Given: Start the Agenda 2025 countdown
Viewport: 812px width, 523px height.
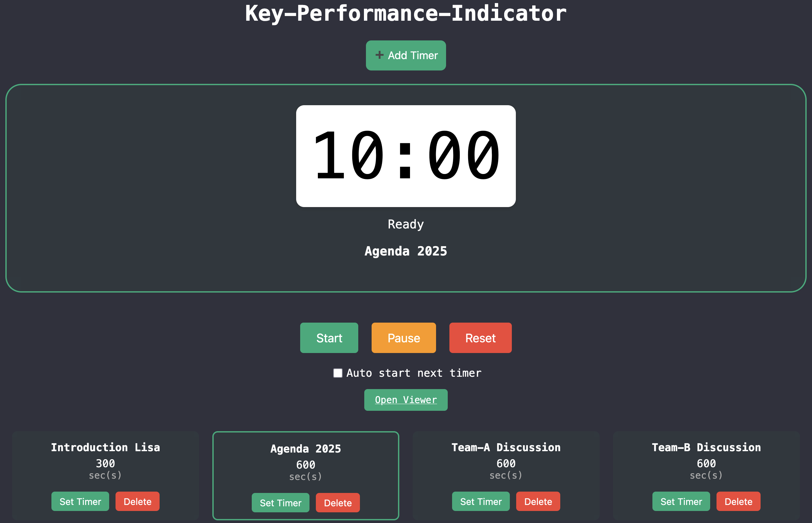Looking at the screenshot, I should click(329, 338).
